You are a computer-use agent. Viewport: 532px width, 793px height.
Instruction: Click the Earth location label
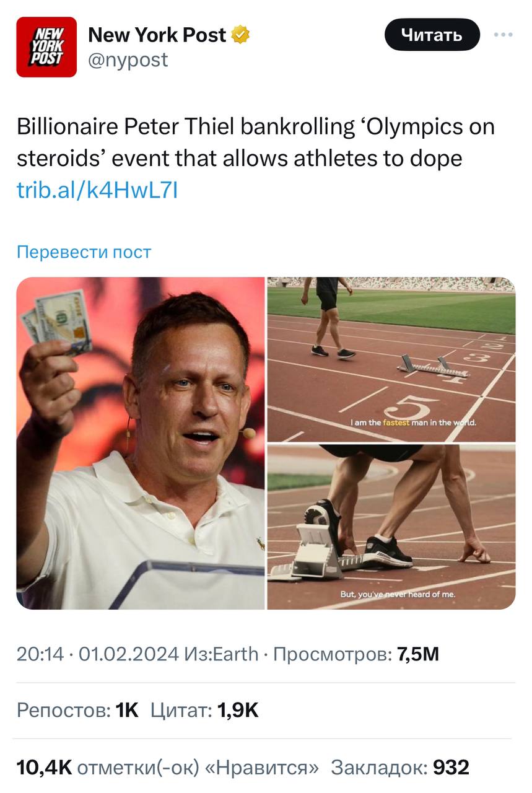tap(241, 652)
